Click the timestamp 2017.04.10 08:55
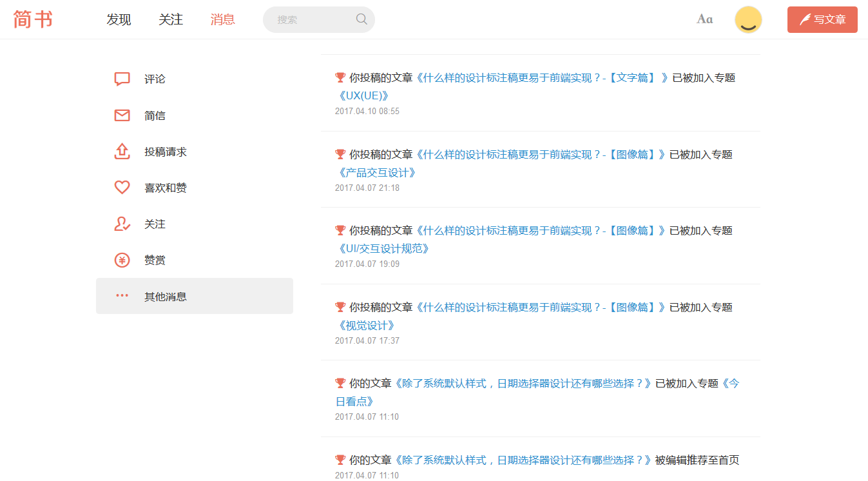868x481 pixels. 367,111
